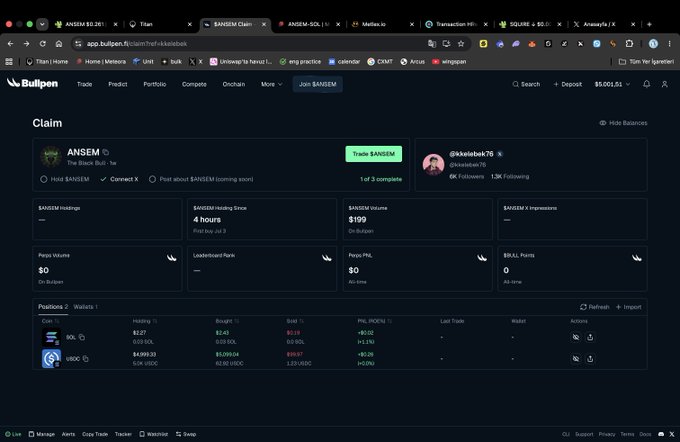Toggle Hide Balances
Viewport: 680px width, 442px height.
(x=623, y=123)
